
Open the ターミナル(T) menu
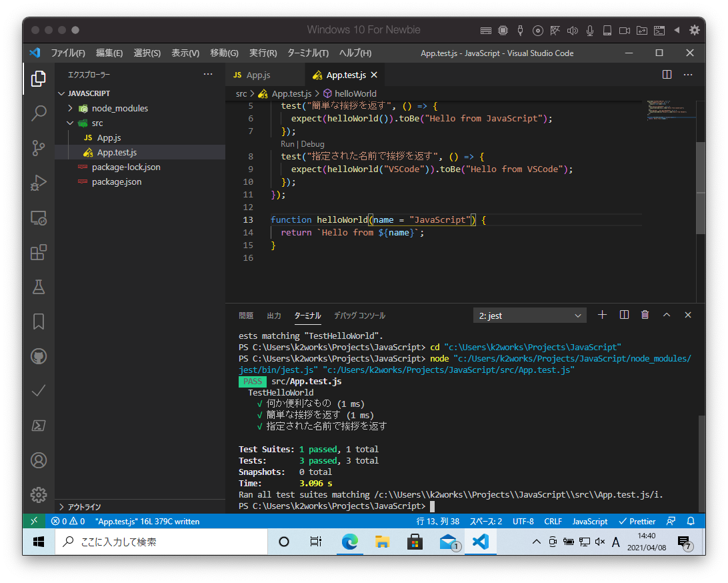point(307,53)
